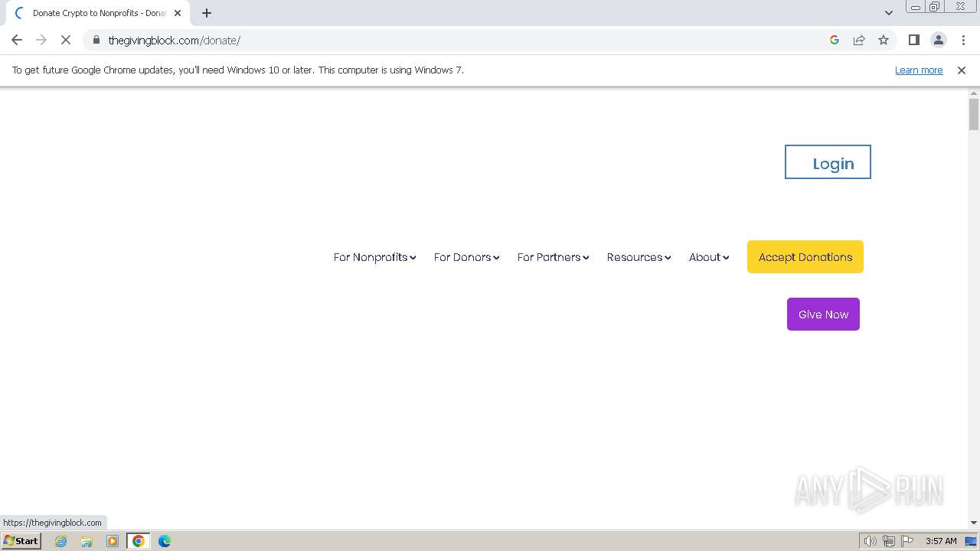Expand the For Nonprofits menu
980x551 pixels.
point(374,257)
